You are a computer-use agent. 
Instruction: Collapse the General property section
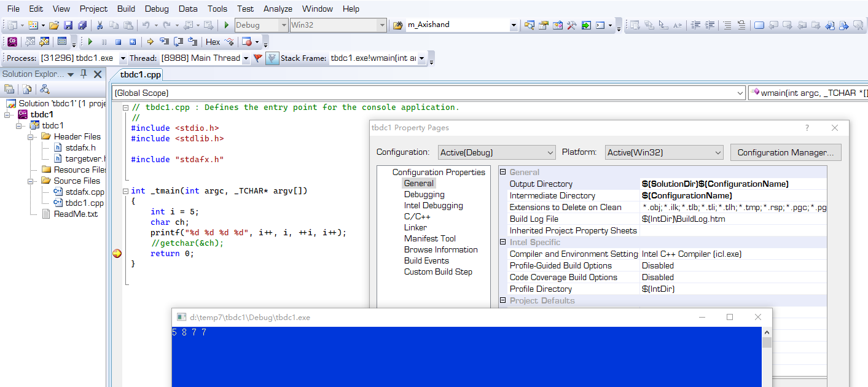pos(502,173)
